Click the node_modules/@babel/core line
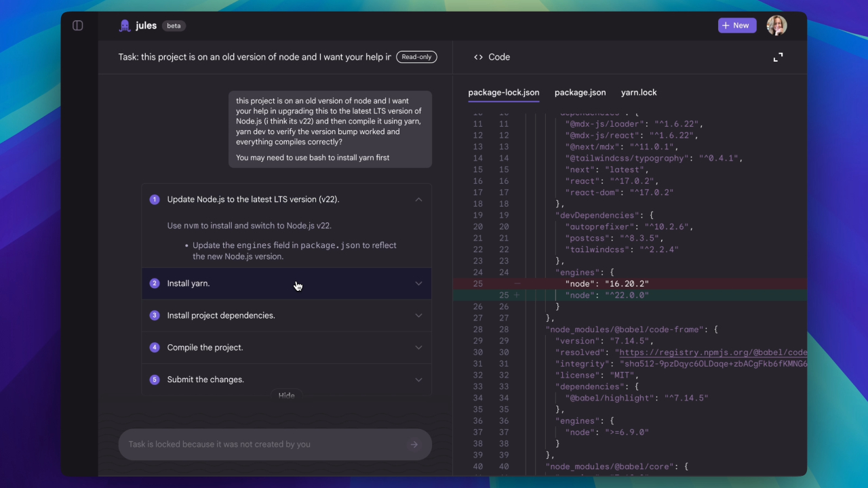 pyautogui.click(x=617, y=466)
